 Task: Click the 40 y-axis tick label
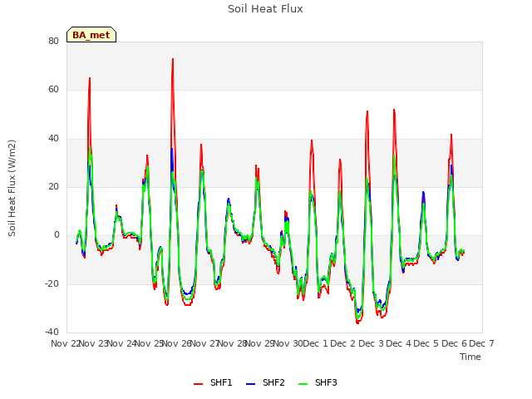pos(53,139)
